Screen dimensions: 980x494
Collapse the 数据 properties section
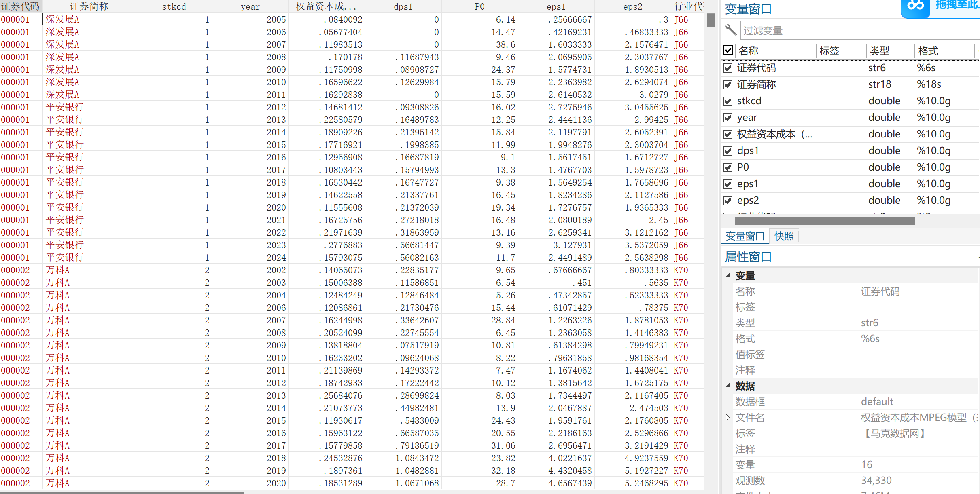click(x=728, y=385)
